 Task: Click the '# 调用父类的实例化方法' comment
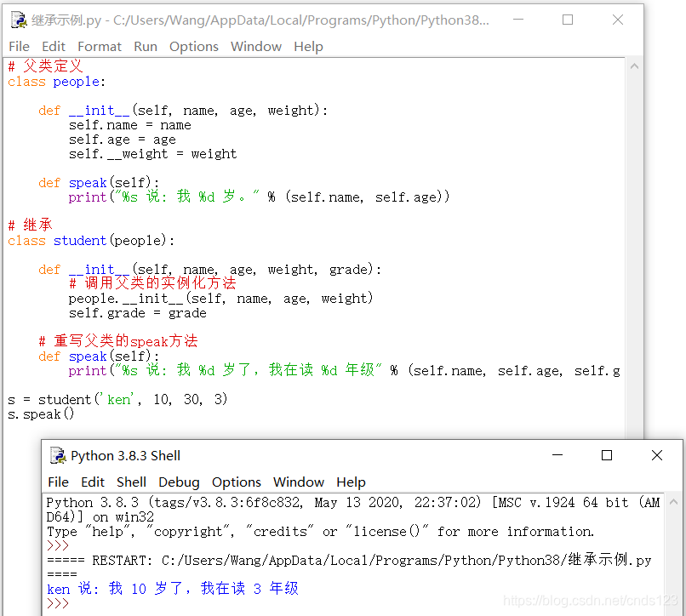pos(152,283)
